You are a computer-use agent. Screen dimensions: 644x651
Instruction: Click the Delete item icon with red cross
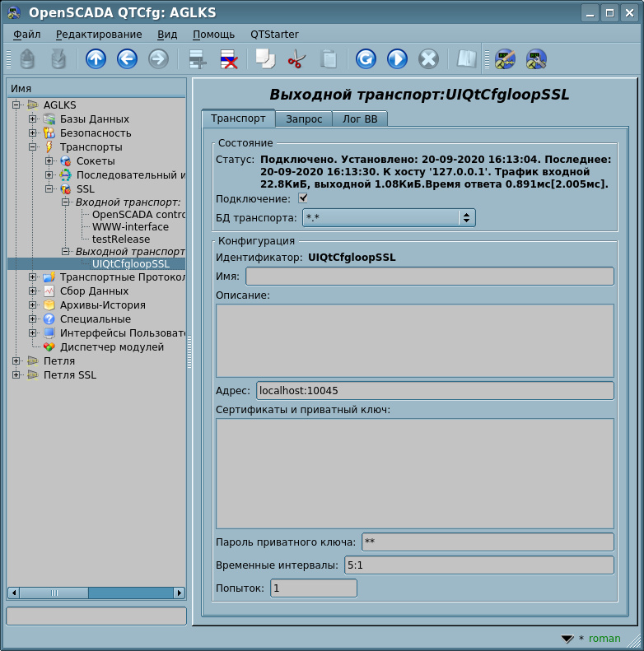(229, 59)
